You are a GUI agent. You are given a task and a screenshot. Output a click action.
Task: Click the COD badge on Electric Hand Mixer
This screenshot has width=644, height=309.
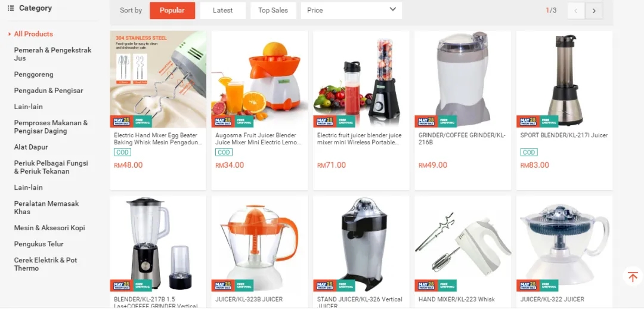point(122,153)
